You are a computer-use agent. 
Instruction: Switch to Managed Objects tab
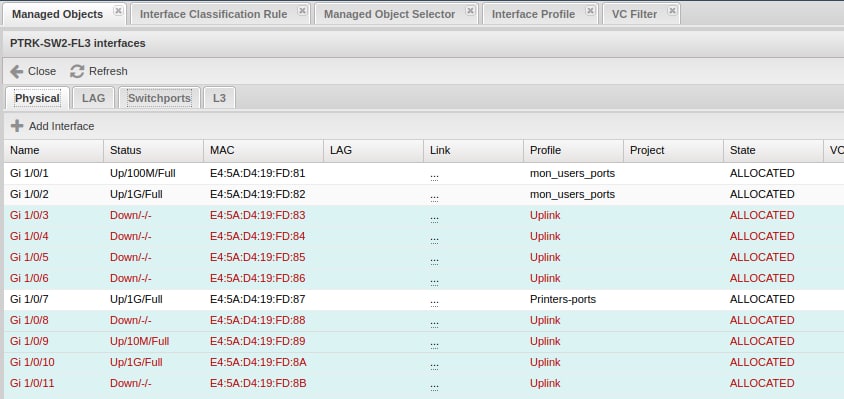pos(57,14)
